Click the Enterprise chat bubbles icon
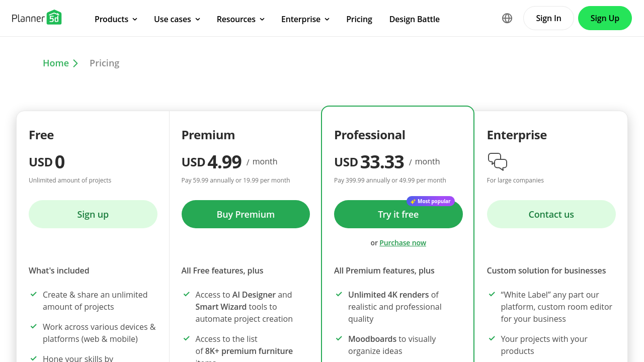644x362 pixels. pyautogui.click(x=497, y=161)
